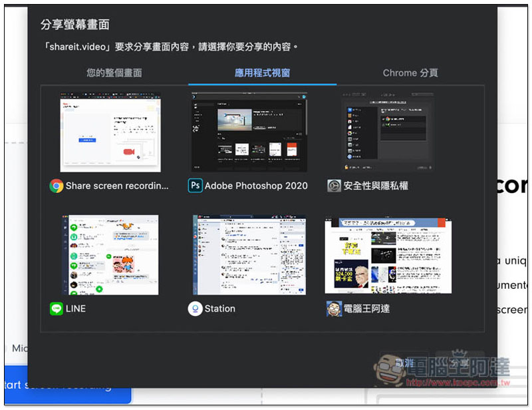
Task: Click the Station text label
Action: point(220,309)
